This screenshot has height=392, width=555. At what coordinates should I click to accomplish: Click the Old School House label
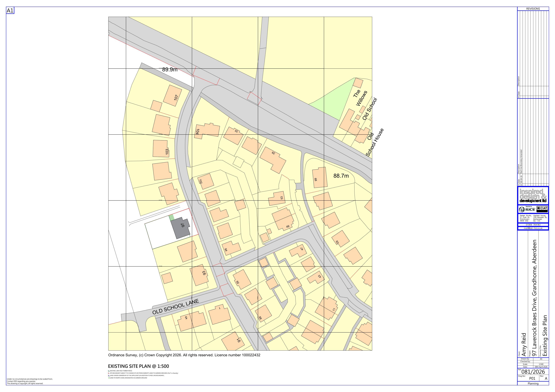coord(374,143)
